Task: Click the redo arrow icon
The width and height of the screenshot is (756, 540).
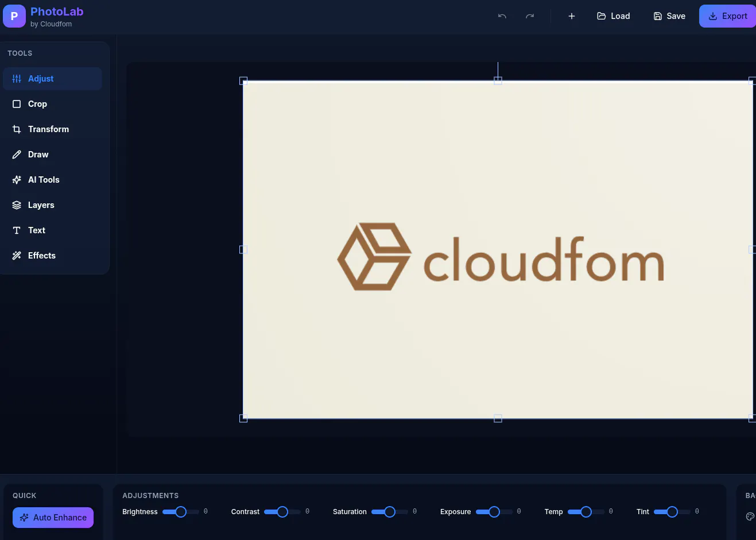Action: pyautogui.click(x=530, y=16)
